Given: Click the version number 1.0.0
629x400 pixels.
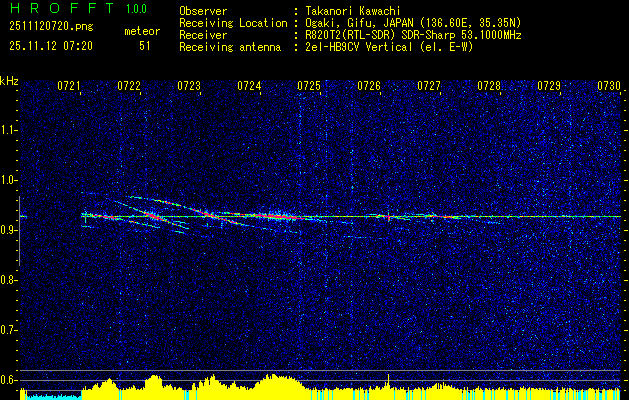Looking at the screenshot, I should point(136,9).
